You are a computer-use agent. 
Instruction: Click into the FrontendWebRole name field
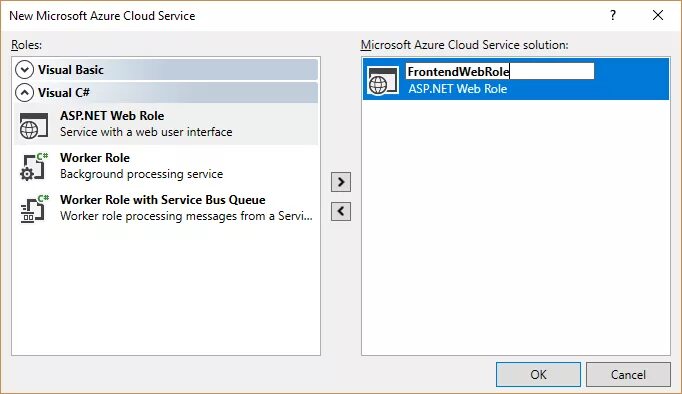point(500,71)
